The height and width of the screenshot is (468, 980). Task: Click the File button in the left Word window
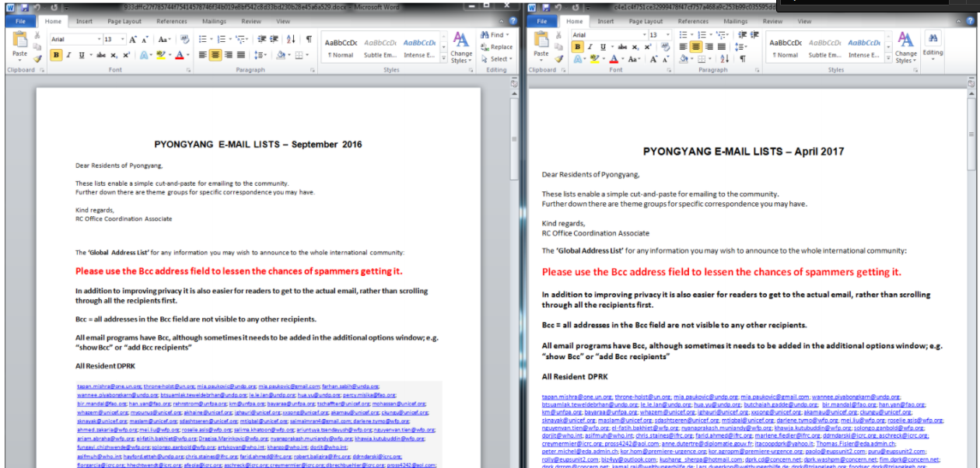tap(20, 22)
